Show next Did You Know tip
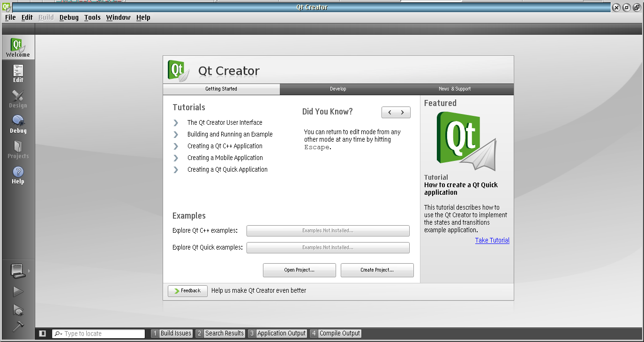644x342 pixels. tap(403, 113)
